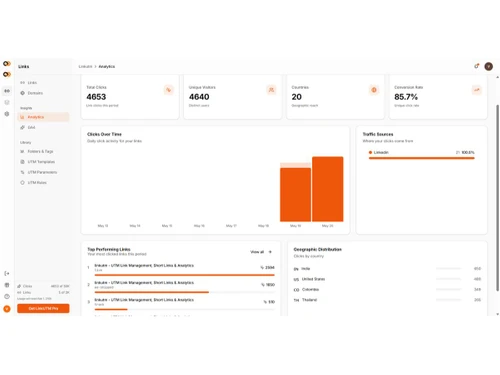500x375 pixels.
Task: Click the Thailand country row
Action: pos(387,300)
